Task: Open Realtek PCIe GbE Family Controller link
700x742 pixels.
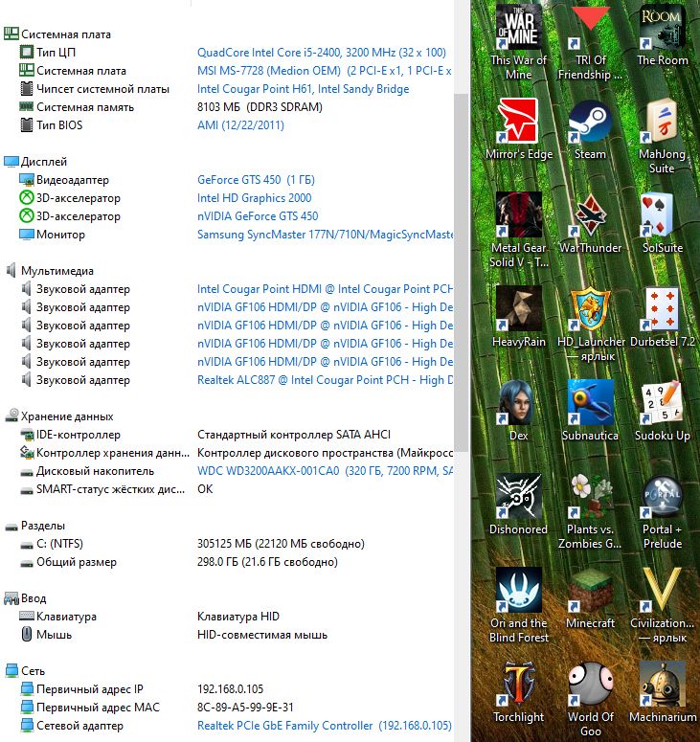Action: [325, 726]
